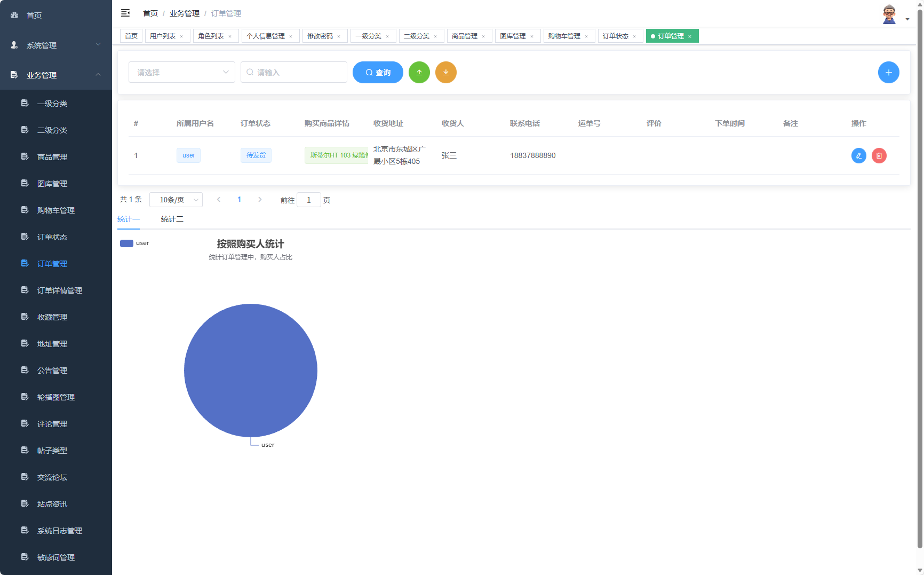Click 首页 in the breadcrumb
Image resolution: width=924 pixels, height=575 pixels.
(x=150, y=13)
